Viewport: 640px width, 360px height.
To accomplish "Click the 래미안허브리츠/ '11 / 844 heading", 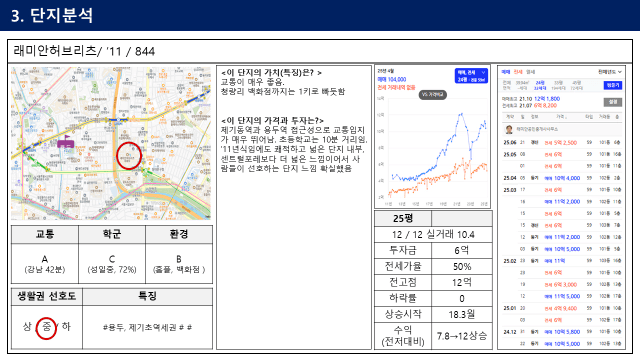I will tap(84, 51).
